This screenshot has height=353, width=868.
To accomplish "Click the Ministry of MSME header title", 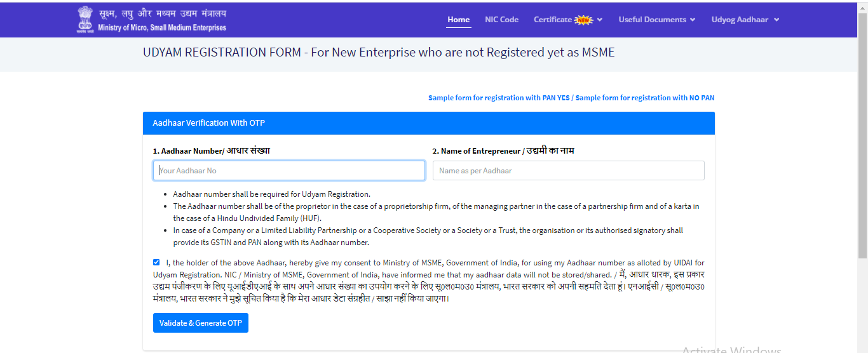I will pos(162,20).
